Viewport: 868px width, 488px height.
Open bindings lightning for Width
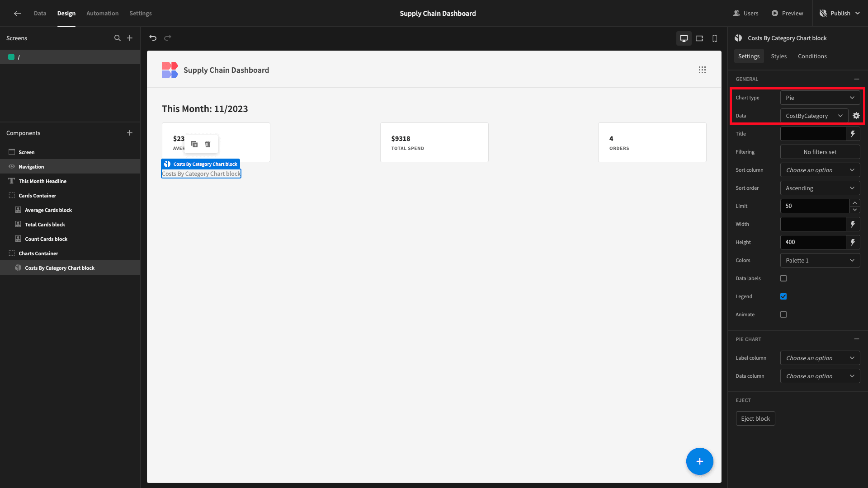[x=853, y=224]
